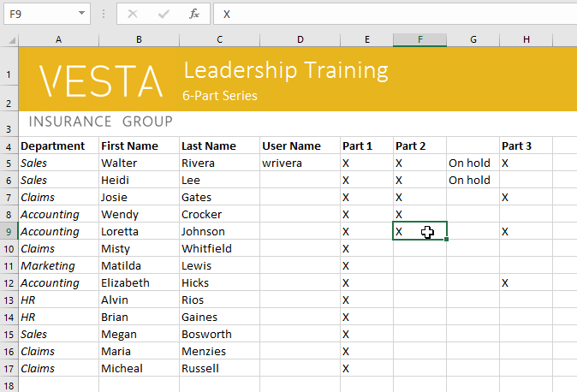Click the User Name column heading cell
The width and height of the screenshot is (577, 392).
(x=292, y=146)
